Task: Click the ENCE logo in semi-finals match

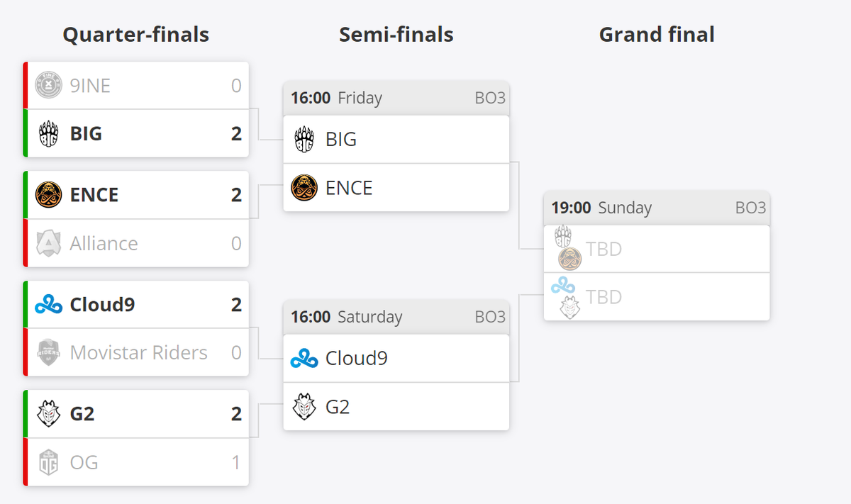Action: pyautogui.click(x=304, y=188)
